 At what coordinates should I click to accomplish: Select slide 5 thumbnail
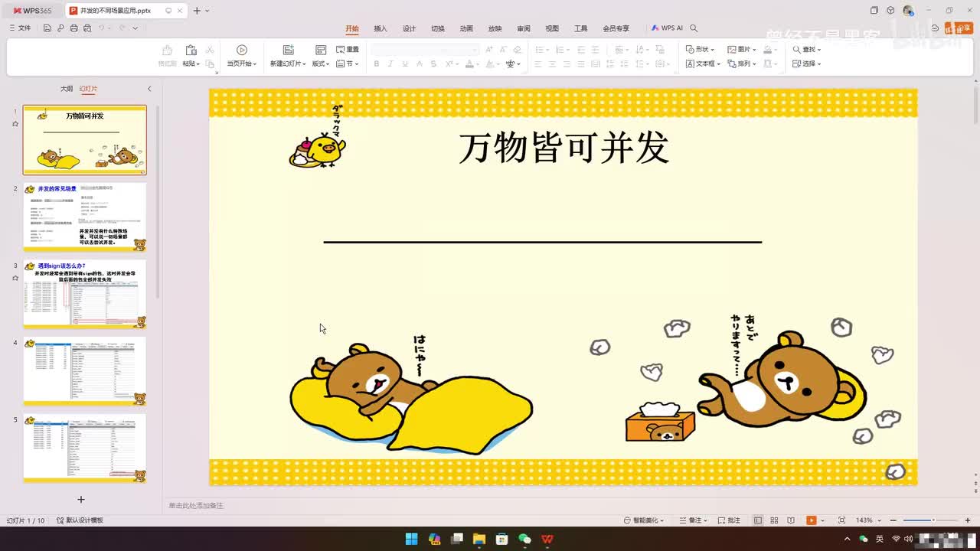(x=84, y=448)
